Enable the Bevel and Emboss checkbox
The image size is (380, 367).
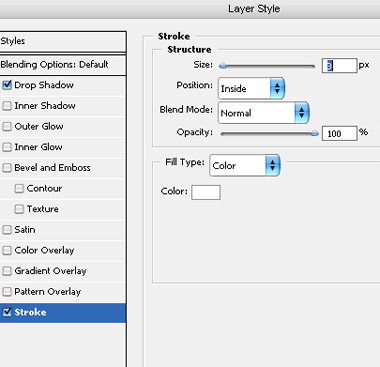point(7,168)
